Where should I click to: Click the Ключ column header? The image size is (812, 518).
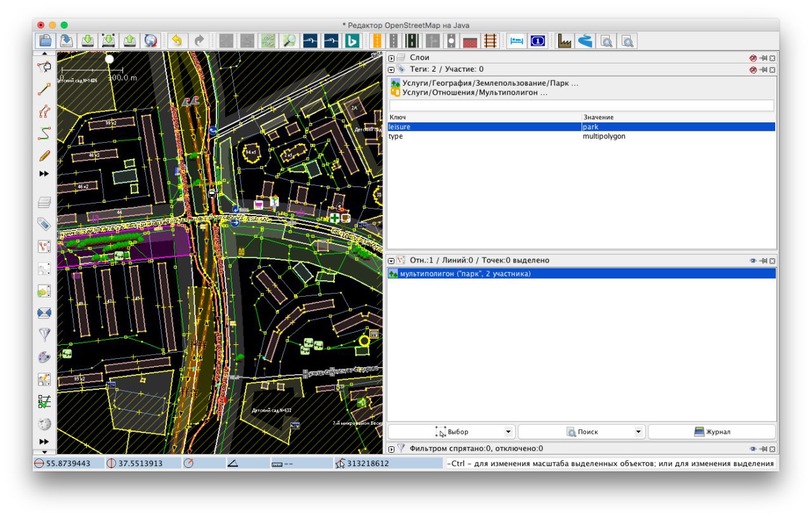485,117
